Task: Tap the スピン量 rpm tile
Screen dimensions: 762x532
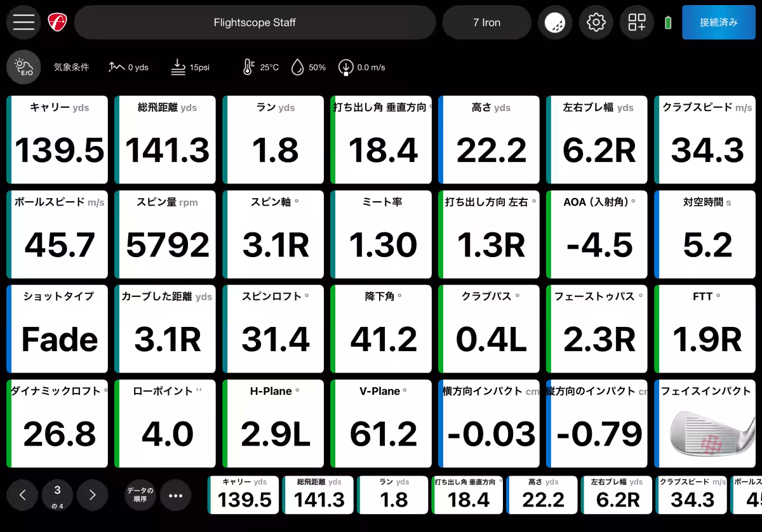Action: [168, 234]
